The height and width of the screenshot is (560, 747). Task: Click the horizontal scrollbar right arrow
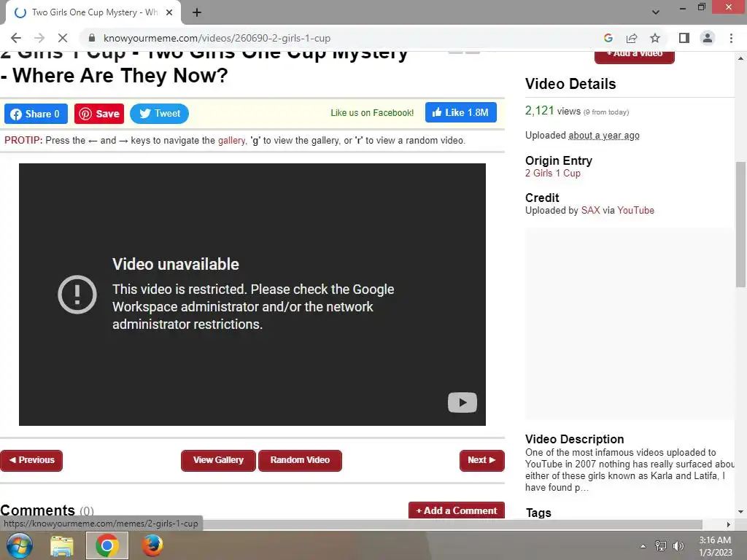729,524
